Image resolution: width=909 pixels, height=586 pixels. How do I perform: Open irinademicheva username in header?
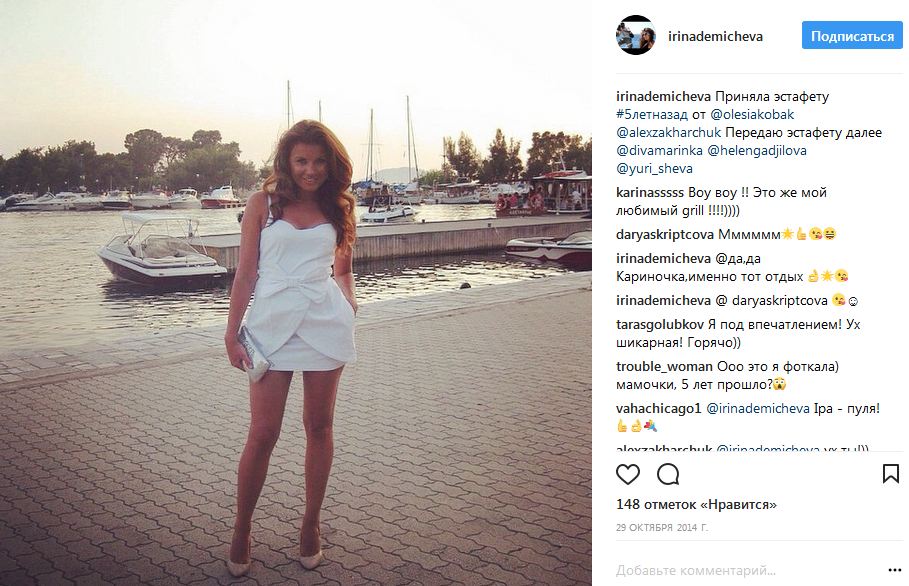click(x=715, y=36)
